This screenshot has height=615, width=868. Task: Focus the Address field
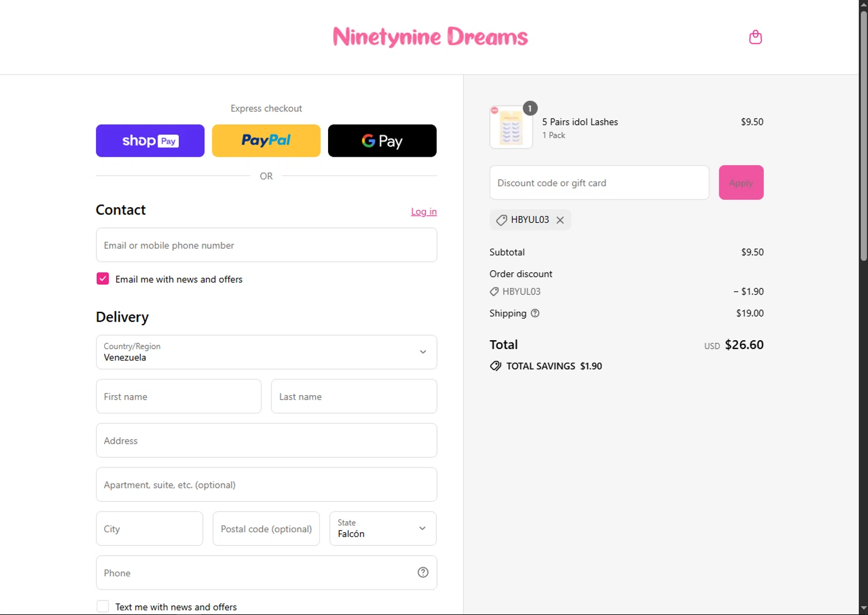click(266, 440)
